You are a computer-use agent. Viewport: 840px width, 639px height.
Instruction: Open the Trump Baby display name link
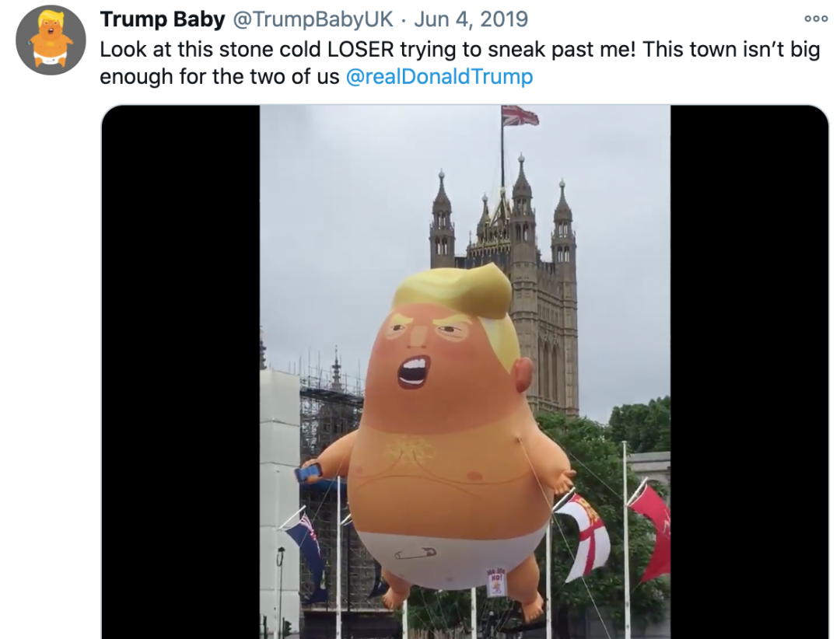tap(163, 19)
